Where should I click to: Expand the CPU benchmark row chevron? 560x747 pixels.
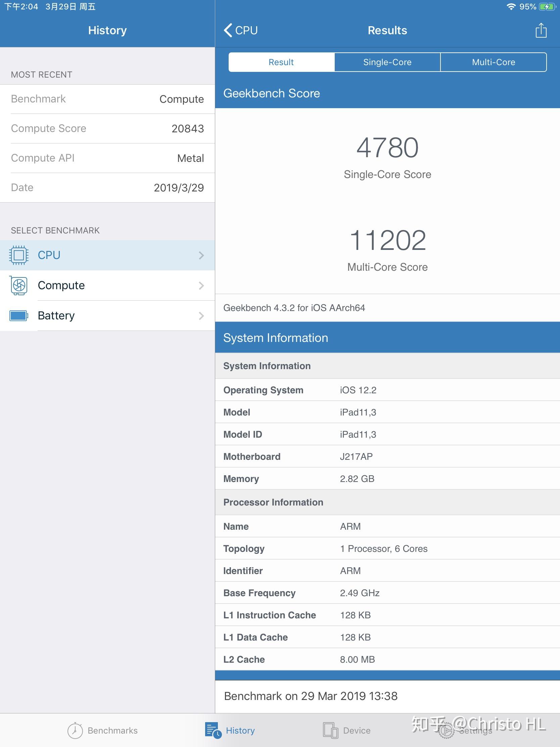pos(201,255)
